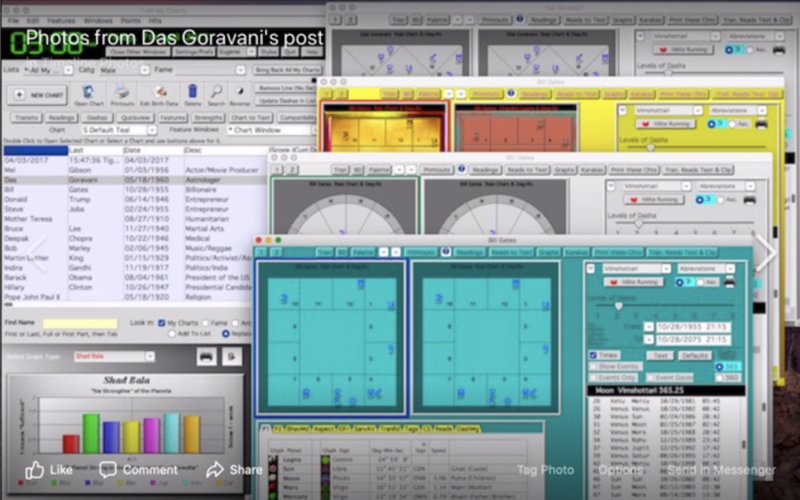This screenshot has width=800, height=500.
Task: Open the Windows menu
Action: 98,20
